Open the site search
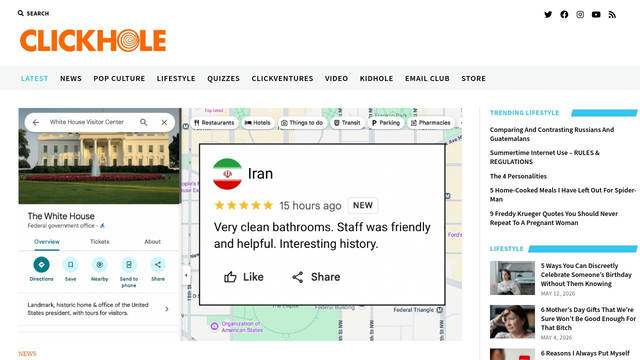640x360 pixels. [33, 13]
